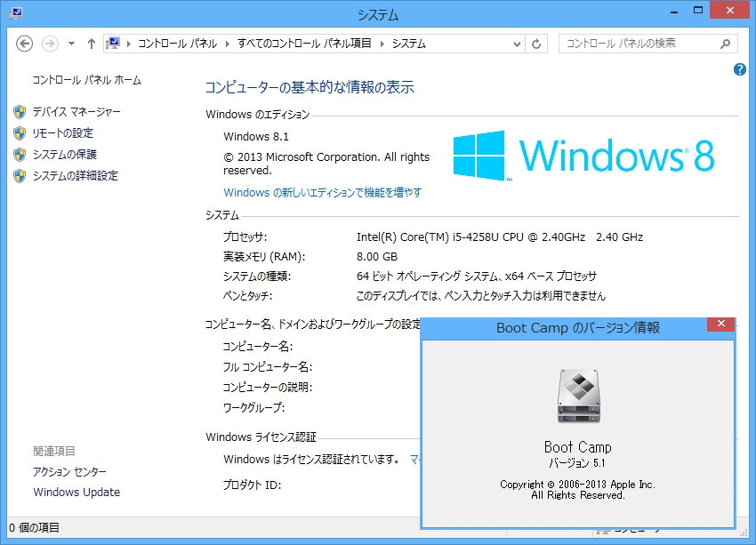Image resolution: width=756 pixels, height=545 pixels.
Task: Open the blue Help question-mark icon
Action: tap(740, 69)
